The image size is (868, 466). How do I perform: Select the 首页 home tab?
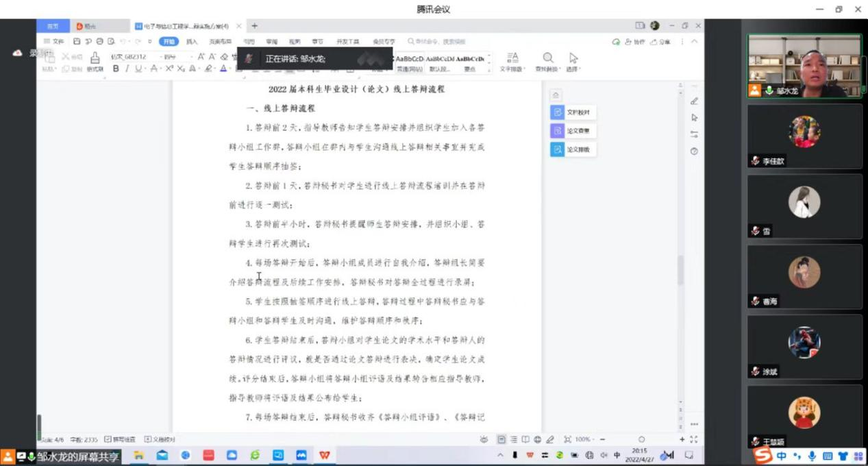[x=53, y=26]
